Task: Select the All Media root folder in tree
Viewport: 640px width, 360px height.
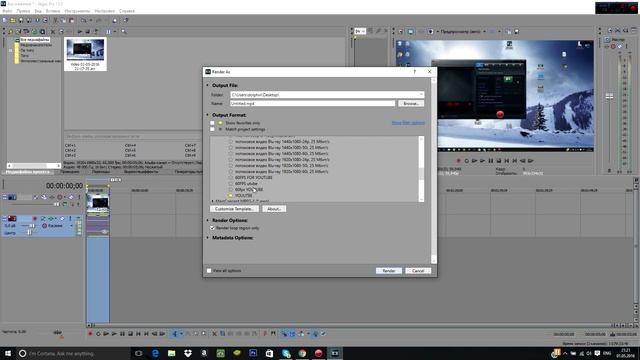Action: [x=35, y=40]
